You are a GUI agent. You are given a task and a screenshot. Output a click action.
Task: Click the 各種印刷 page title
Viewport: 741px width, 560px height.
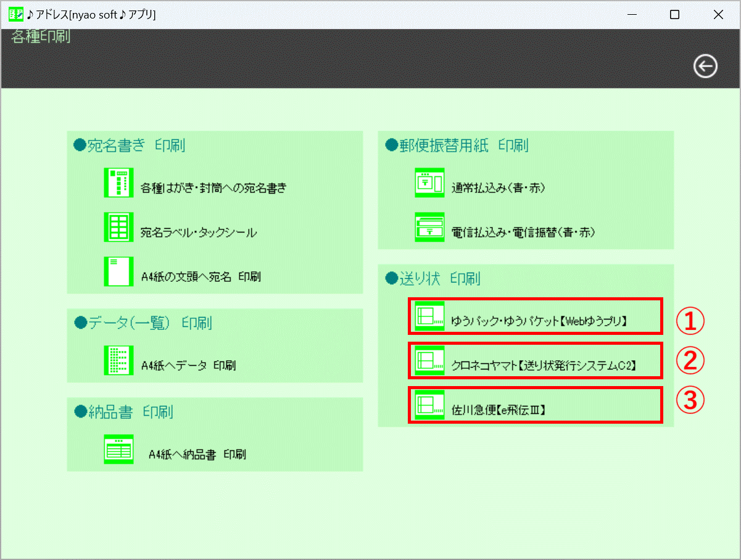point(41,36)
